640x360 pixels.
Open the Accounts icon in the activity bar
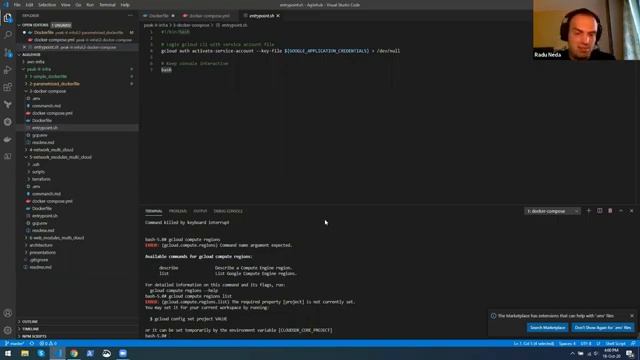(x=8, y=313)
